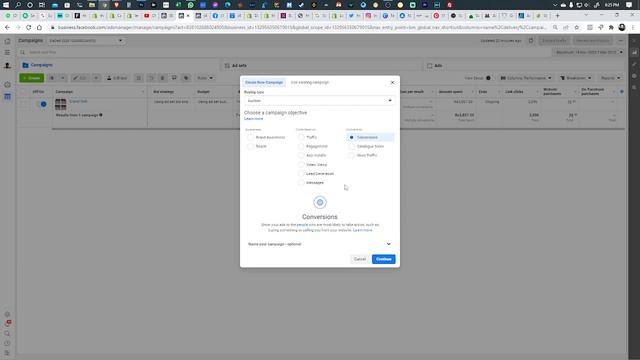The height and width of the screenshot is (360, 640).
Task: Click the browser reload button
Action: click(x=29, y=27)
